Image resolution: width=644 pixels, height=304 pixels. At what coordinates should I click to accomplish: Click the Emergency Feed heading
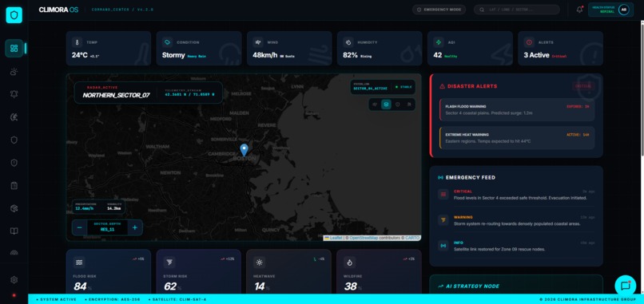pyautogui.click(x=471, y=178)
